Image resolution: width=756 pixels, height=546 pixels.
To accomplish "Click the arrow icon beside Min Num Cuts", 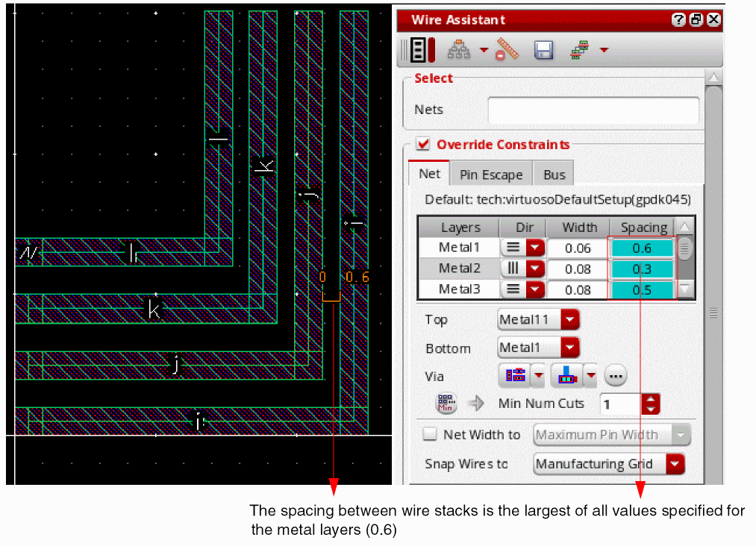I will coord(477,403).
